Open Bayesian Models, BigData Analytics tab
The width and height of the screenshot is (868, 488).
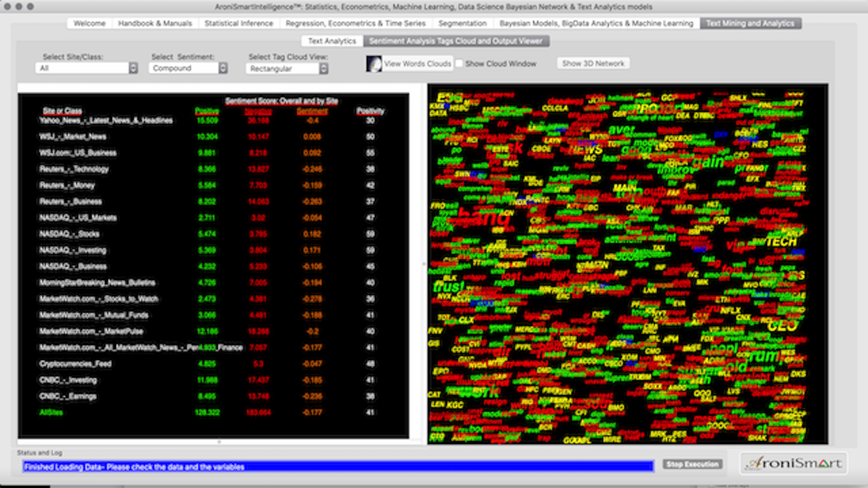(596, 23)
